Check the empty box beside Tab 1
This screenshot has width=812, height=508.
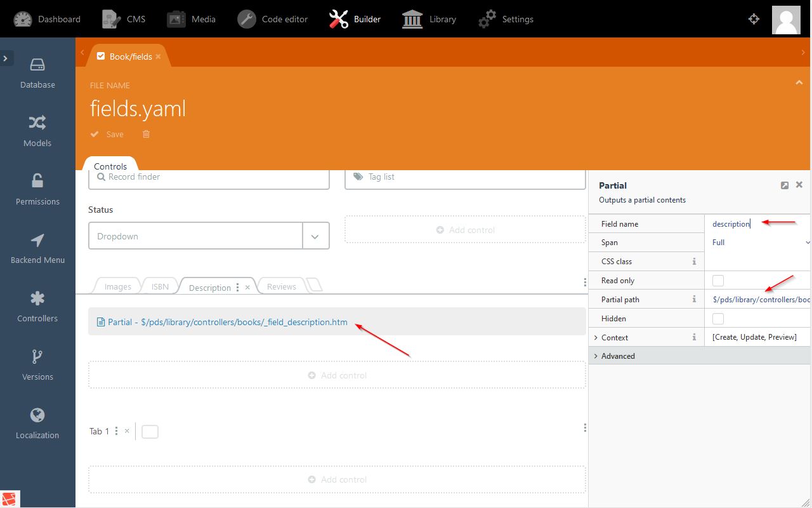coord(150,432)
